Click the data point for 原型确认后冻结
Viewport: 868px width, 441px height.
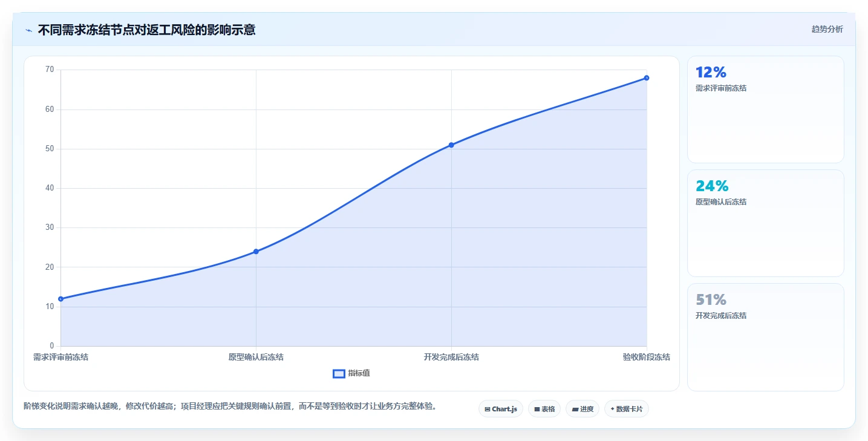(256, 252)
